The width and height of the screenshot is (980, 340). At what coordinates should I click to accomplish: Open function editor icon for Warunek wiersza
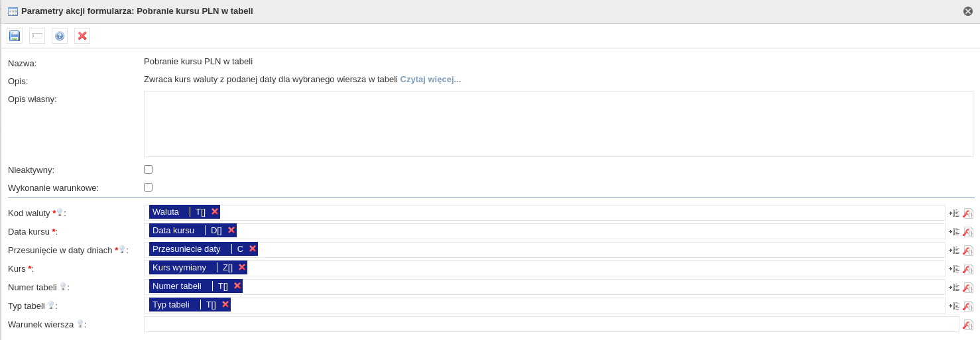[968, 325]
